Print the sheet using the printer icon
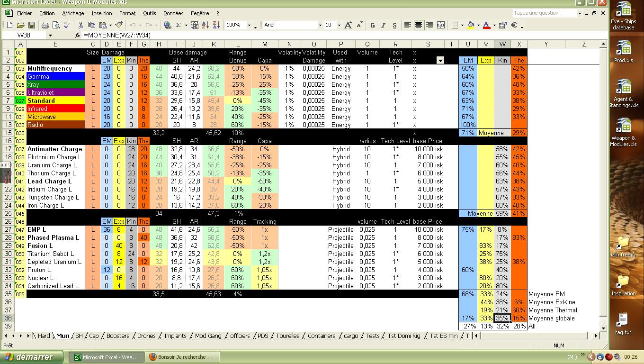Viewport: 644px width, 364px height. point(45,25)
